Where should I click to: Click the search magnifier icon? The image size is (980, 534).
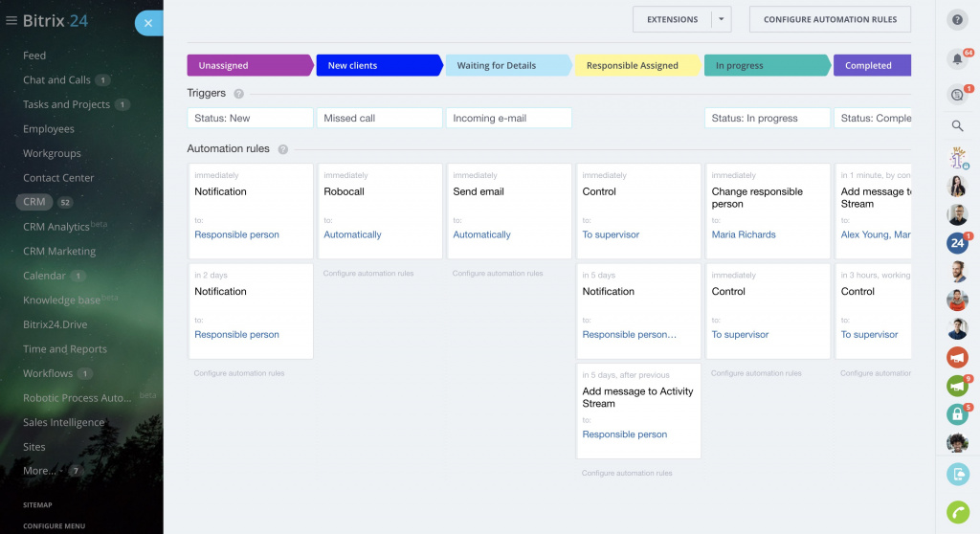[957, 125]
